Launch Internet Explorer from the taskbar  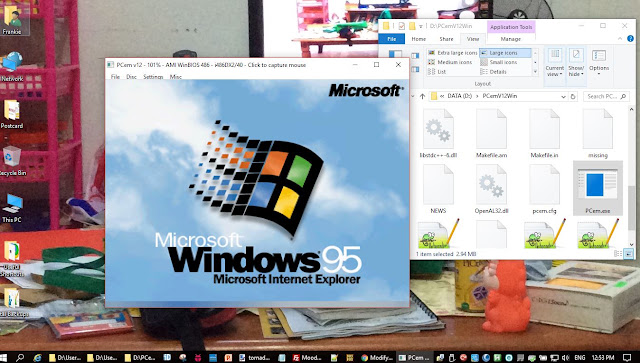(37, 358)
